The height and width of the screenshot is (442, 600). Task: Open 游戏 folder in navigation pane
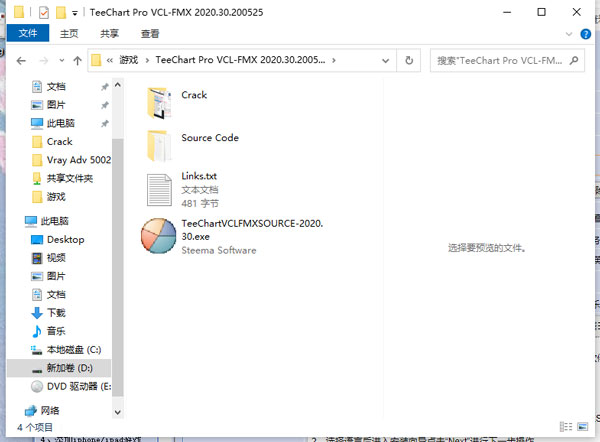click(56, 197)
